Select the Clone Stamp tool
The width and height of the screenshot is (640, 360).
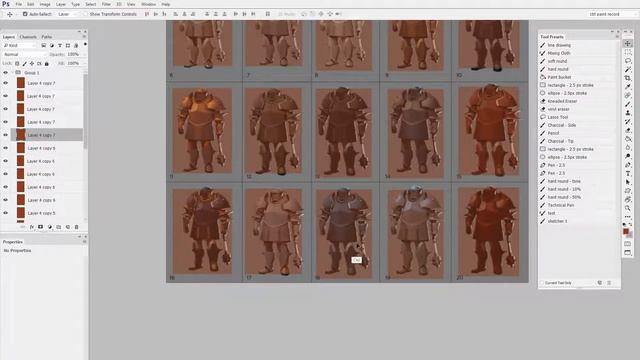[x=627, y=113]
